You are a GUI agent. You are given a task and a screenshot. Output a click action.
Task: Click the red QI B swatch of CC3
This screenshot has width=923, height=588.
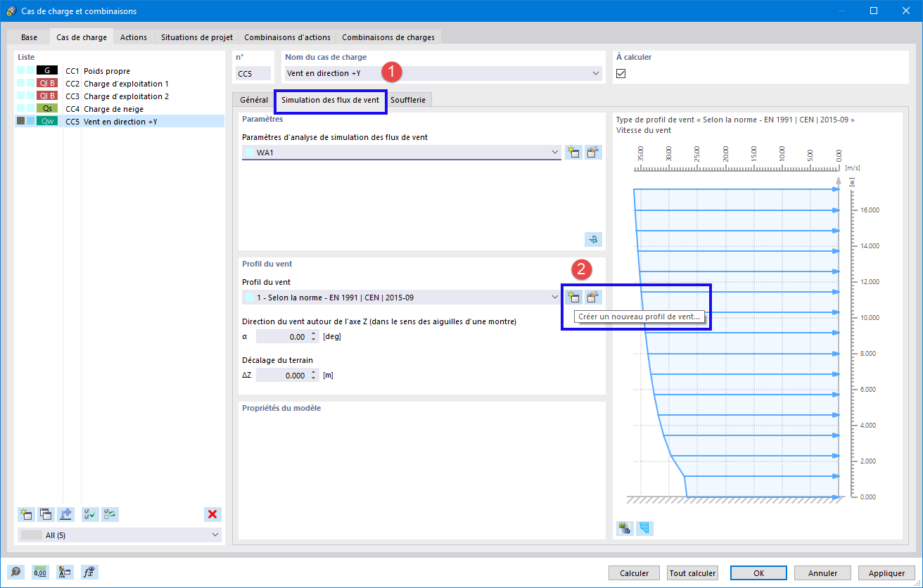click(x=47, y=96)
